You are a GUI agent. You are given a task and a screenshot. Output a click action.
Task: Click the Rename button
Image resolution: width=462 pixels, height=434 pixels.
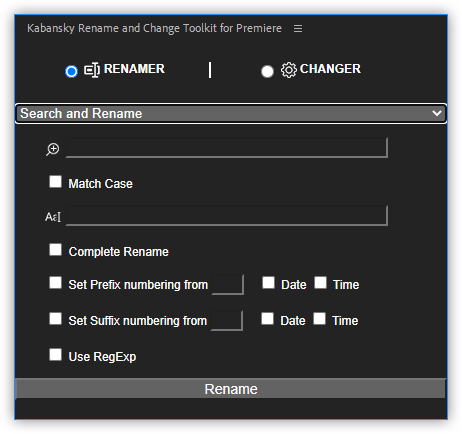pyautogui.click(x=231, y=389)
